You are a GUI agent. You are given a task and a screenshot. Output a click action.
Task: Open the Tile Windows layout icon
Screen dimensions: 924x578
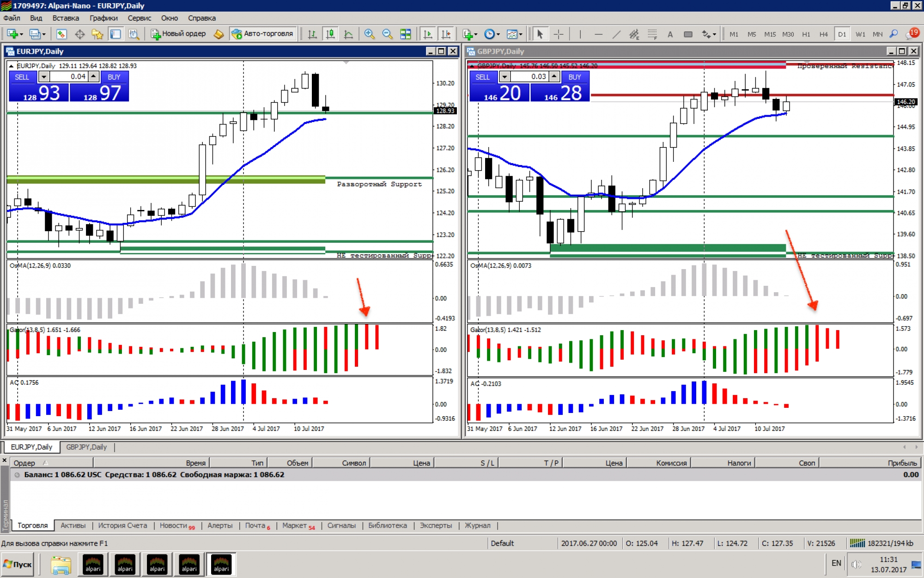pyautogui.click(x=405, y=34)
